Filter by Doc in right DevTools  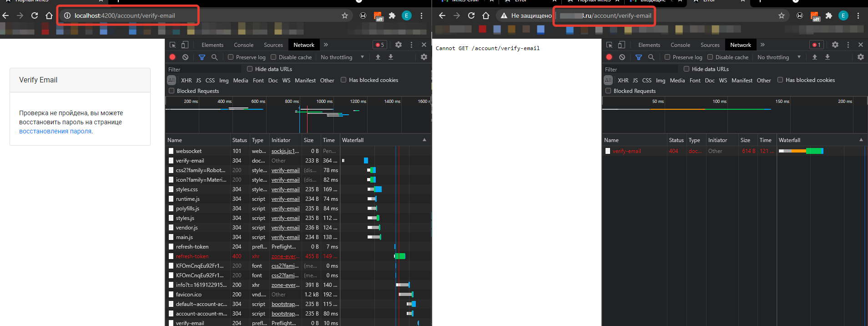(x=710, y=80)
